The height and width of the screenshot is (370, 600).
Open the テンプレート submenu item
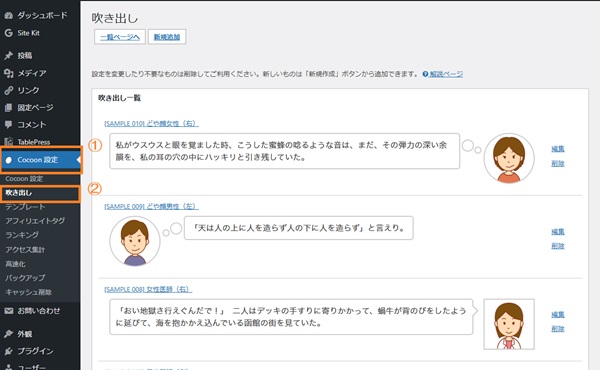[x=25, y=207]
